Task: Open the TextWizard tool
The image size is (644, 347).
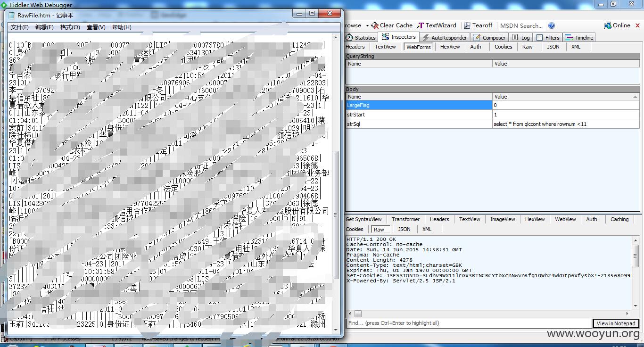Action: (x=437, y=25)
